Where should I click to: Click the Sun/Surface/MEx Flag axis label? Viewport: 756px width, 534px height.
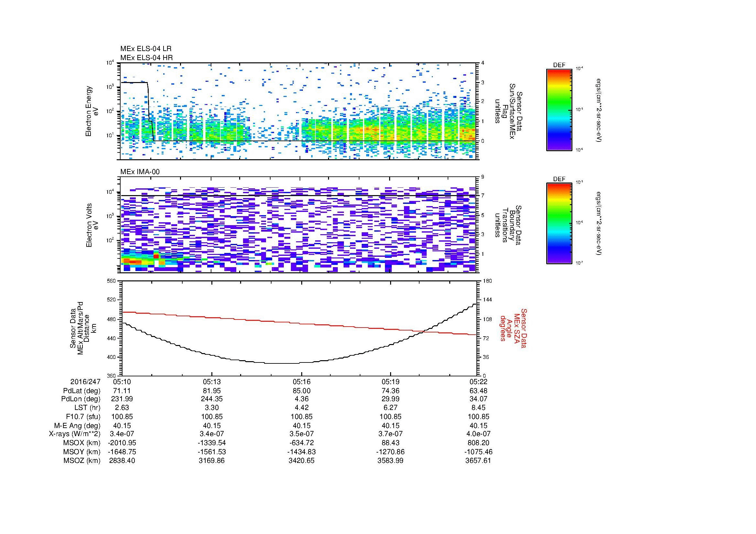pyautogui.click(x=509, y=111)
